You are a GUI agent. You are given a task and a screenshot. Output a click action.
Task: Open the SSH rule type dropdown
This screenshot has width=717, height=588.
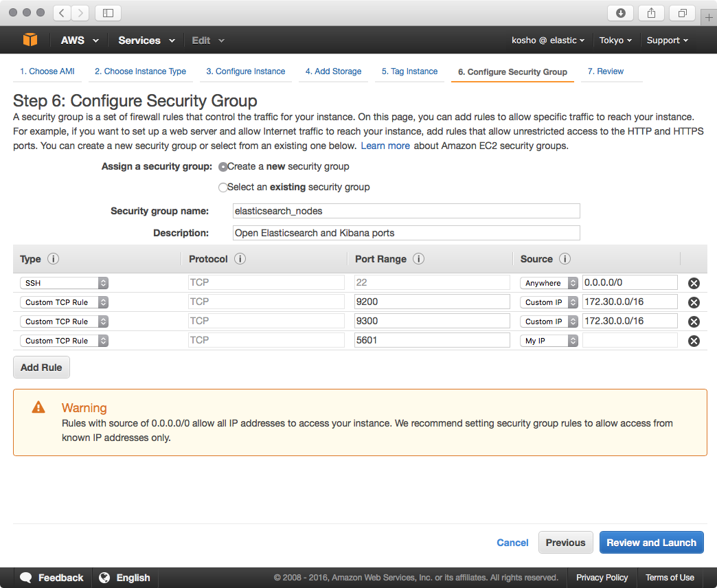pos(64,283)
